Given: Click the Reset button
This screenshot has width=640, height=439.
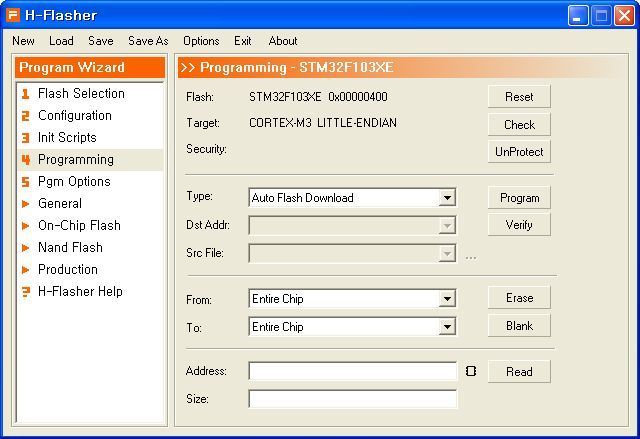Looking at the screenshot, I should pos(519,97).
